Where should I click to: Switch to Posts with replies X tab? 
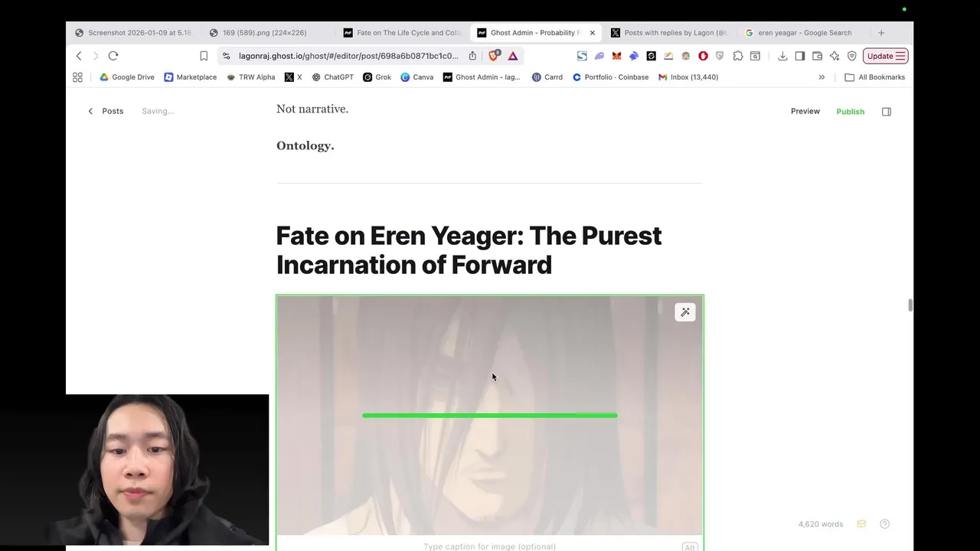click(x=675, y=33)
